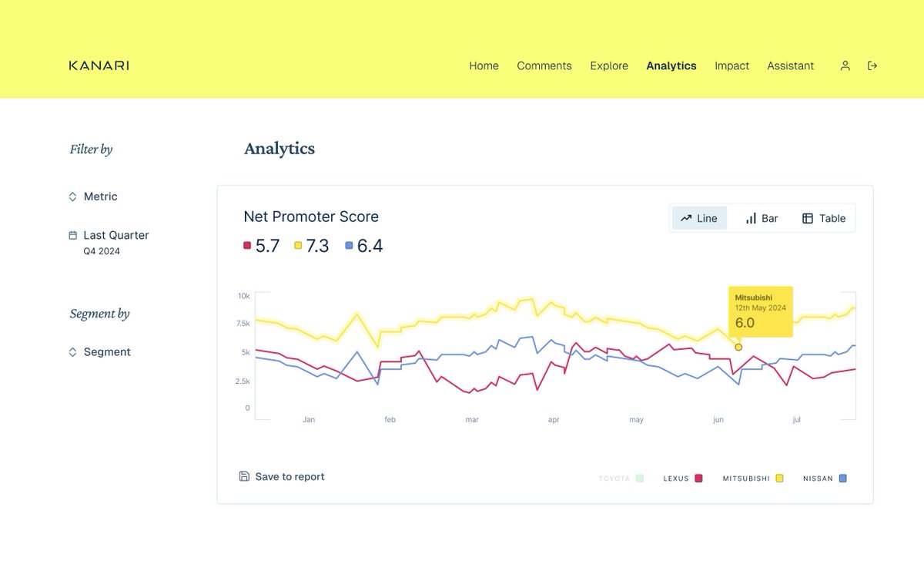Click the '7.5k' y-axis label

point(243,324)
